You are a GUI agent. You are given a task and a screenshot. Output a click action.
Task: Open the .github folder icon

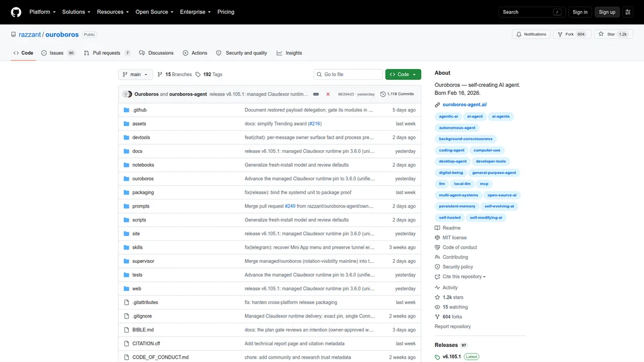pyautogui.click(x=127, y=110)
